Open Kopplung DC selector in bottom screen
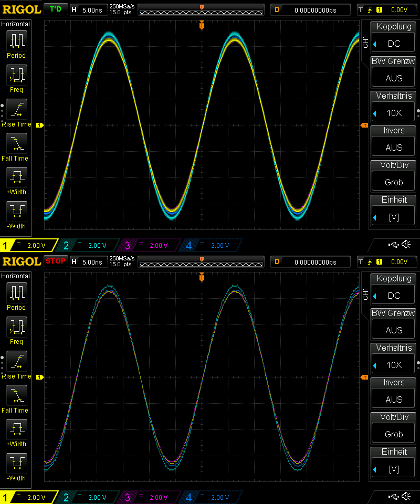Image resolution: width=420 pixels, height=504 pixels. pos(393,290)
